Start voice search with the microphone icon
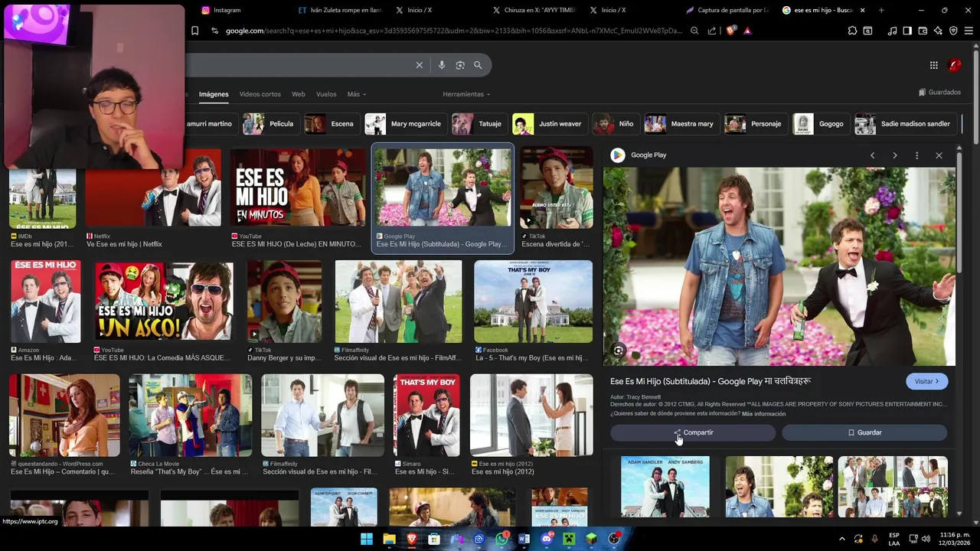This screenshot has width=980, height=551. click(x=442, y=65)
